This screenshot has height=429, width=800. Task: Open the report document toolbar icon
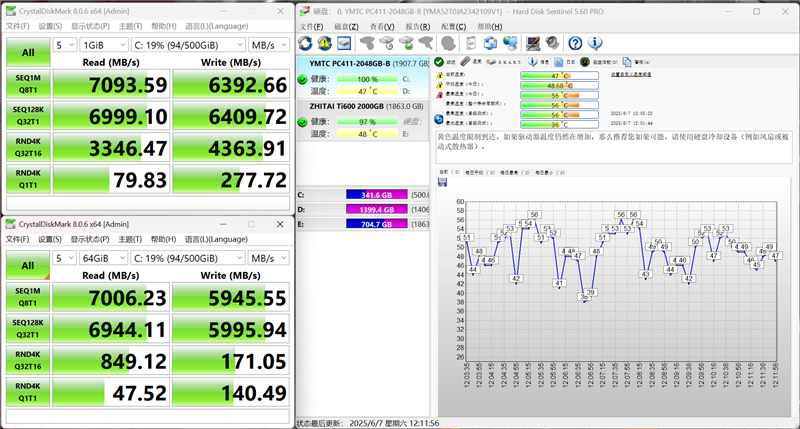[471, 43]
